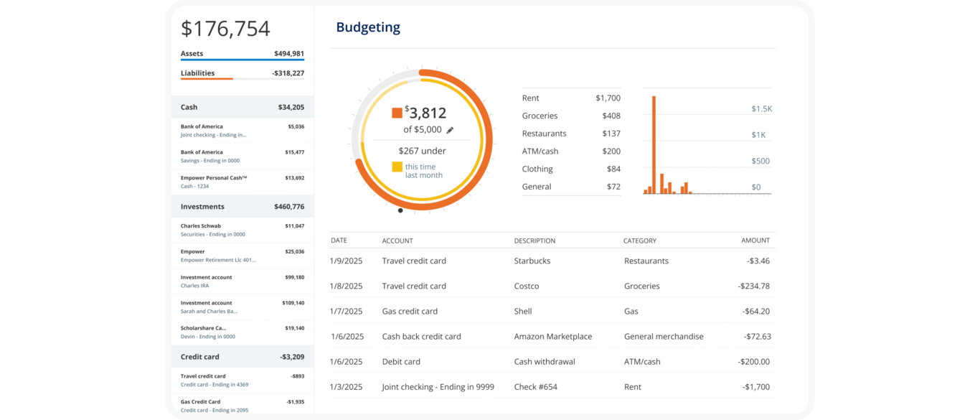Sort transactions by the DATE column header

pos(339,241)
